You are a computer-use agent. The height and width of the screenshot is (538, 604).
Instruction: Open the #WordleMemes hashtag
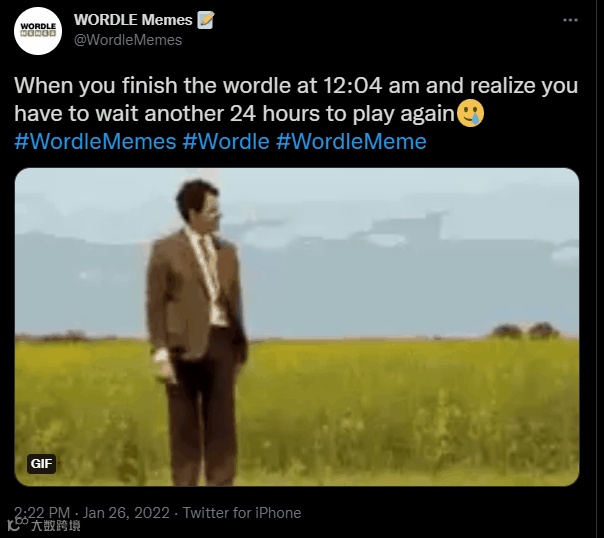click(x=95, y=141)
